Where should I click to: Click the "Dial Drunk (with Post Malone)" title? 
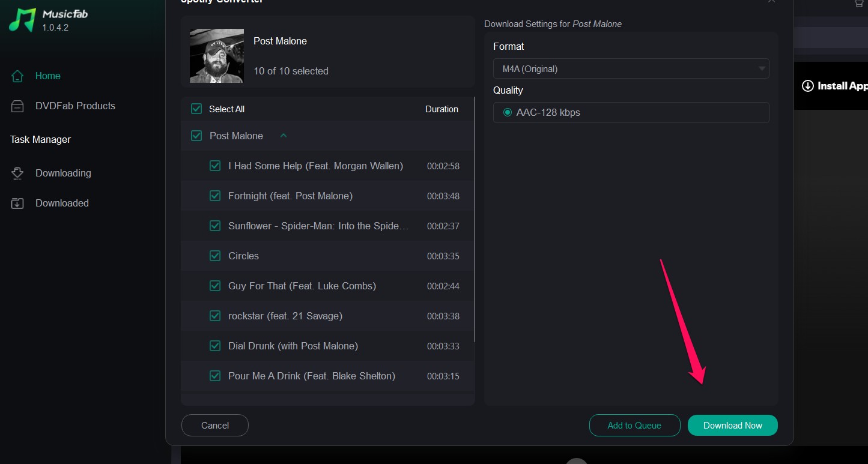(x=293, y=346)
